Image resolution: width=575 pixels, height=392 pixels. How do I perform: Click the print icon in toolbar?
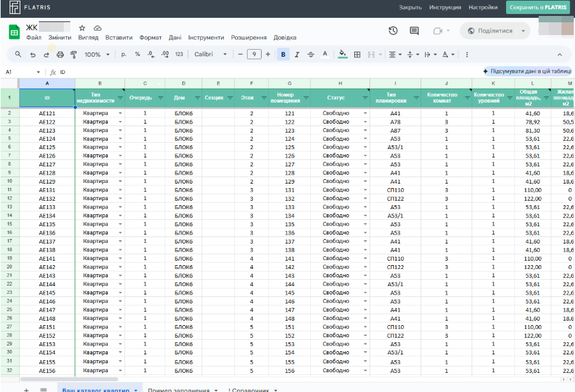(x=60, y=55)
